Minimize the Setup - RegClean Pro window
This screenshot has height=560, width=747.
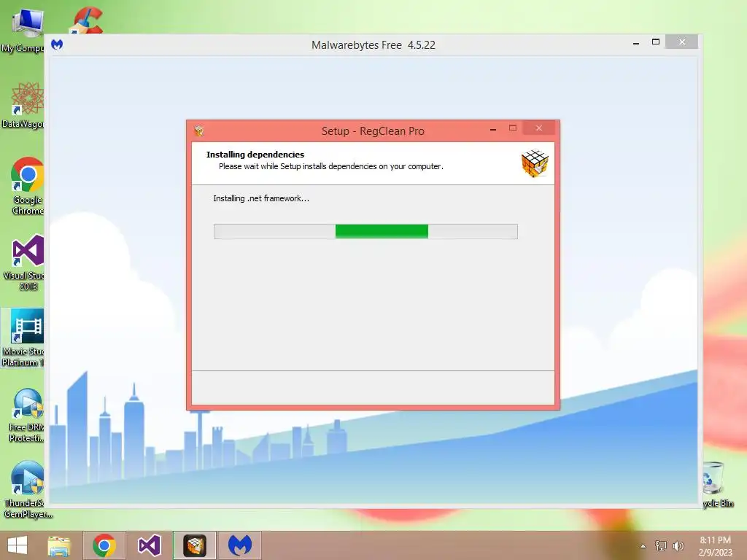(x=493, y=128)
